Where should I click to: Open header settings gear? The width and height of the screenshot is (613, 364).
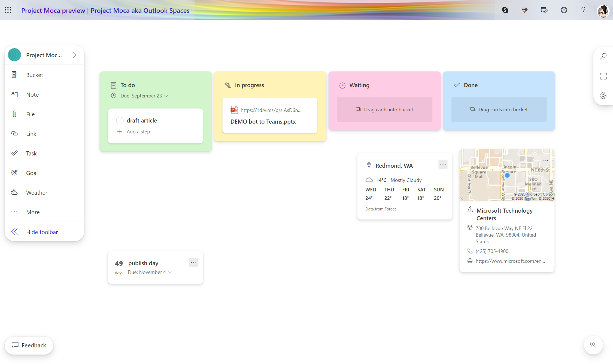click(x=564, y=10)
